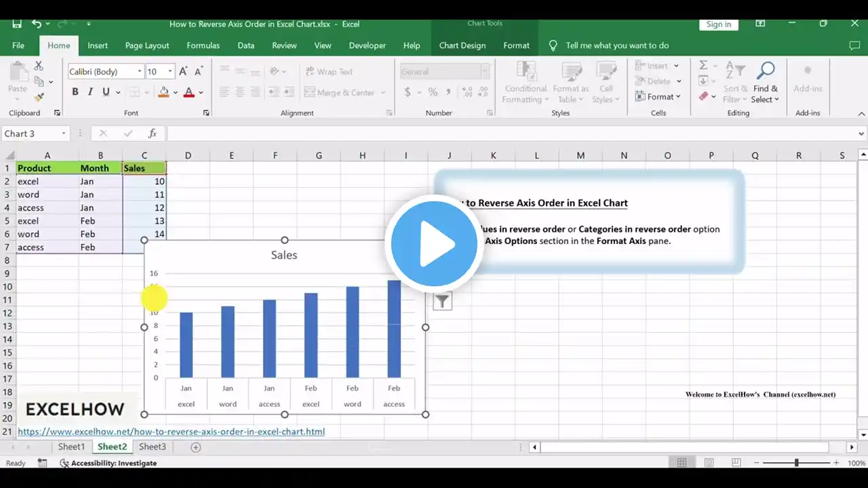Toggle Bold formatting
868x488 pixels.
tap(75, 92)
